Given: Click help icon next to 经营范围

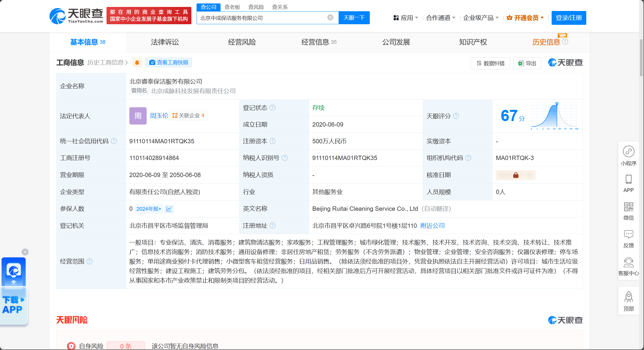Looking at the screenshot, I should click(x=89, y=261).
